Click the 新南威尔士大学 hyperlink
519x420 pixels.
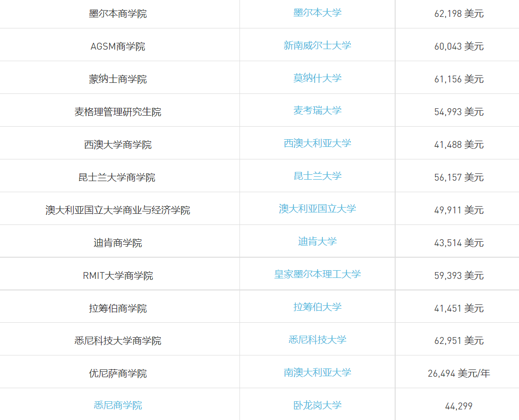(x=317, y=45)
